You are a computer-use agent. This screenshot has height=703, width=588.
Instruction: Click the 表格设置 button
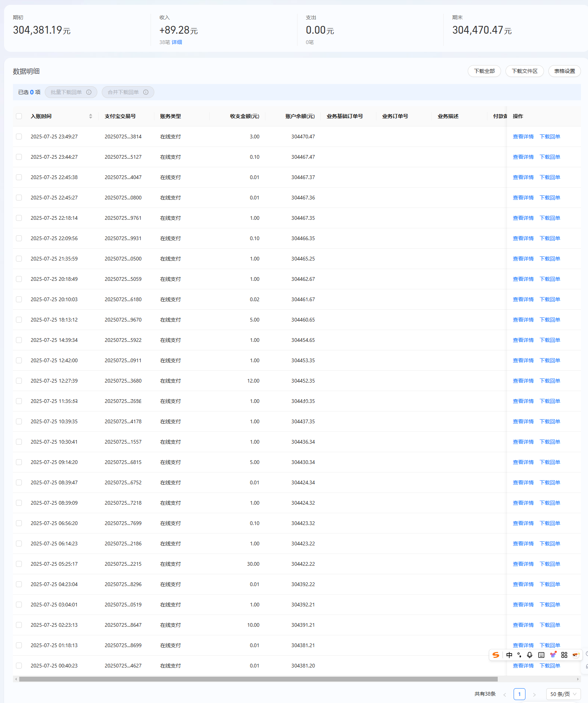click(x=564, y=71)
